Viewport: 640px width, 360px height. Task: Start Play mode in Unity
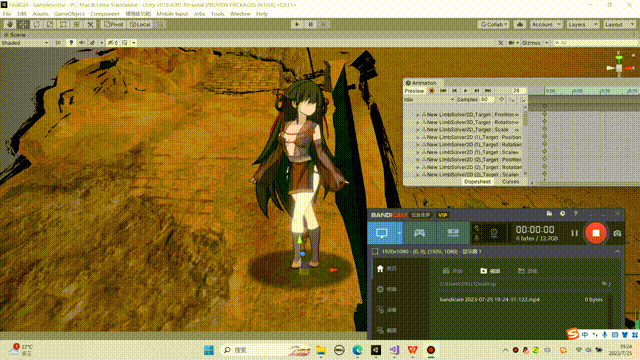coord(297,24)
